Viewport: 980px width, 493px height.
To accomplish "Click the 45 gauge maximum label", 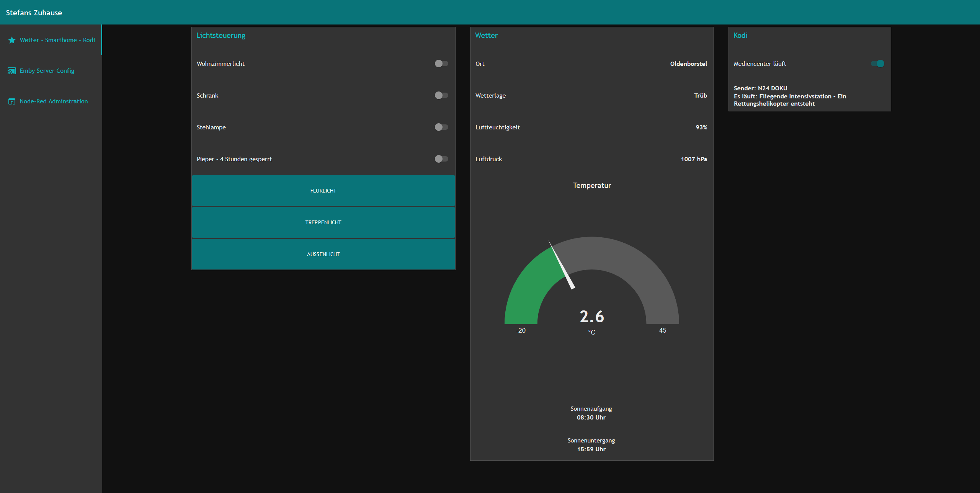I will (663, 330).
